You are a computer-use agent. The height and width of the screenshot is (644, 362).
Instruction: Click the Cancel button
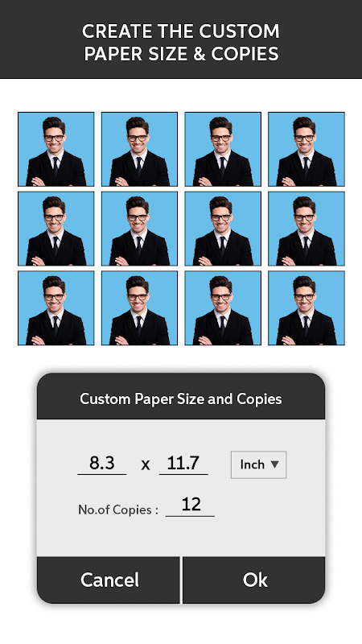tap(109, 580)
